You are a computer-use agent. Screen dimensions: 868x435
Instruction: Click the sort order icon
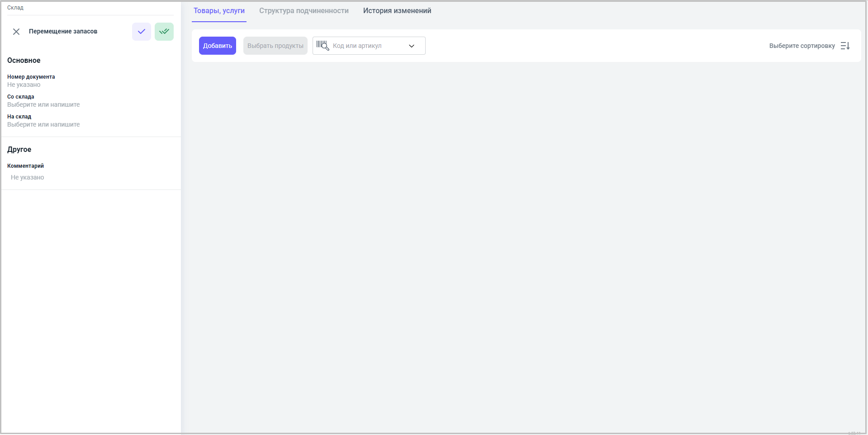[845, 46]
